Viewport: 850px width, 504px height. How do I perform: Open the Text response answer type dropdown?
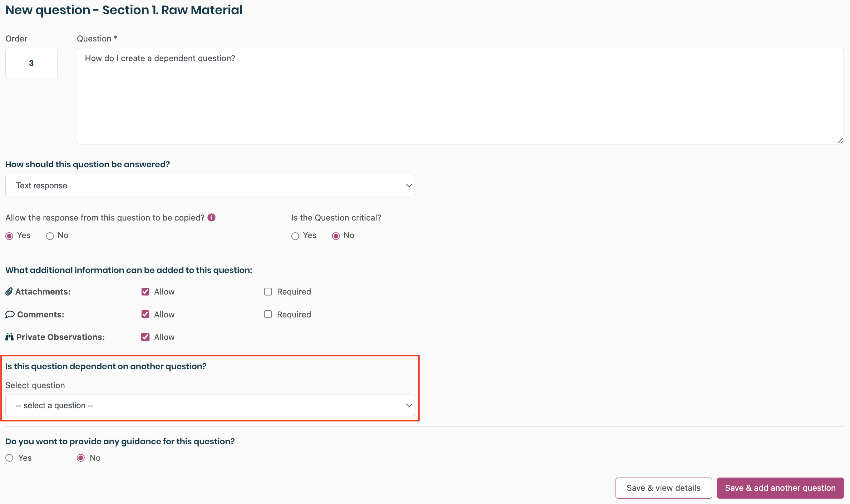click(210, 186)
